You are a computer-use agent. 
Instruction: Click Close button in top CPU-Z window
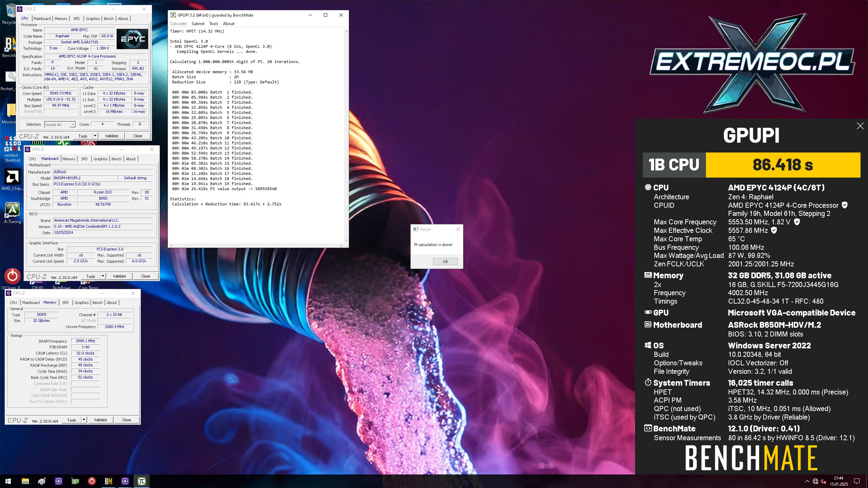click(x=138, y=136)
